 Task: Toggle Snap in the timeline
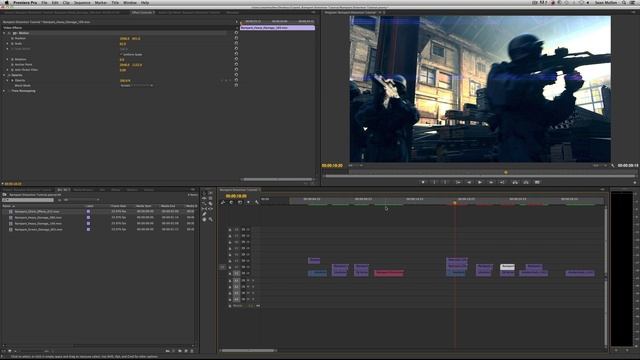click(x=231, y=202)
